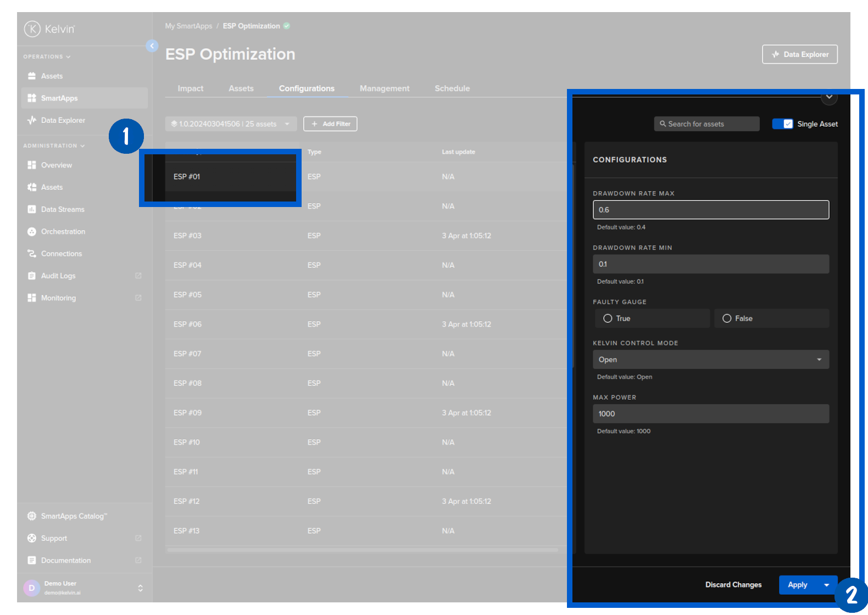Click Discard Changes
The width and height of the screenshot is (868, 615).
pos(733,585)
